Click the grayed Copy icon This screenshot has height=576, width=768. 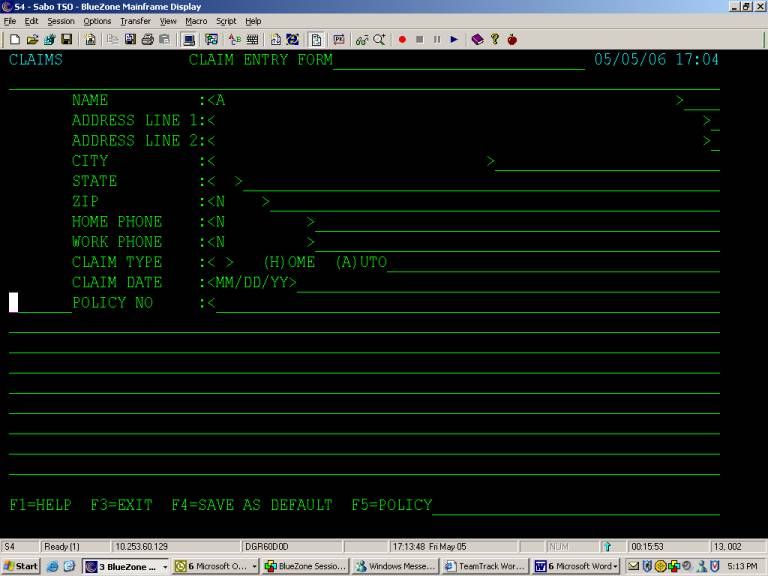pos(113,40)
